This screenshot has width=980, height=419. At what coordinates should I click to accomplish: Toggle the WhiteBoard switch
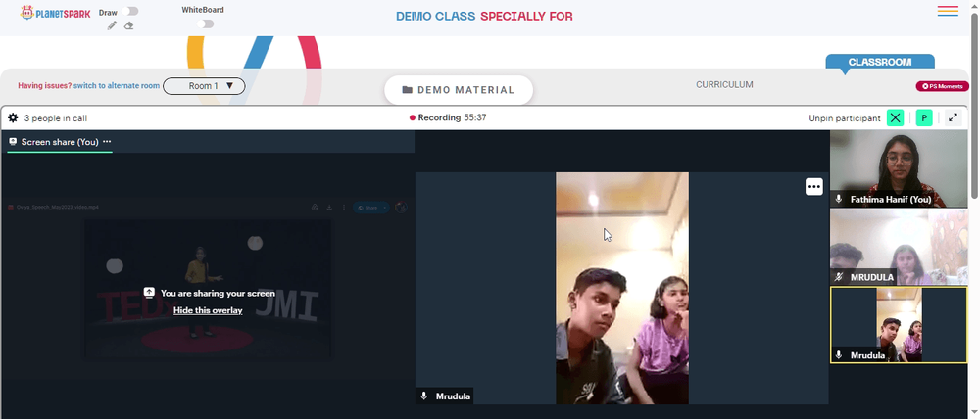point(205,23)
